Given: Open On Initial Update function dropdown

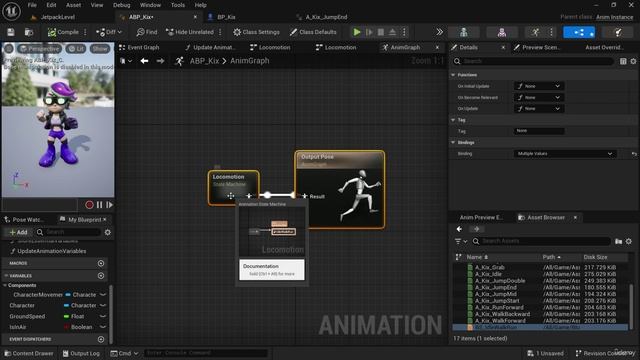Looking at the screenshot, I should coord(539,86).
